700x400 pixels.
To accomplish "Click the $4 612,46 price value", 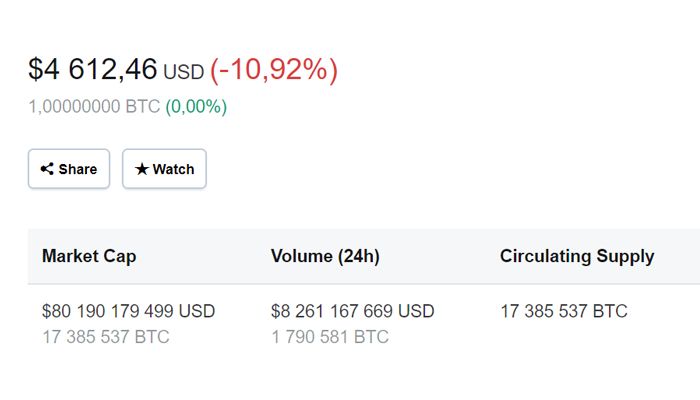I will pos(93,70).
